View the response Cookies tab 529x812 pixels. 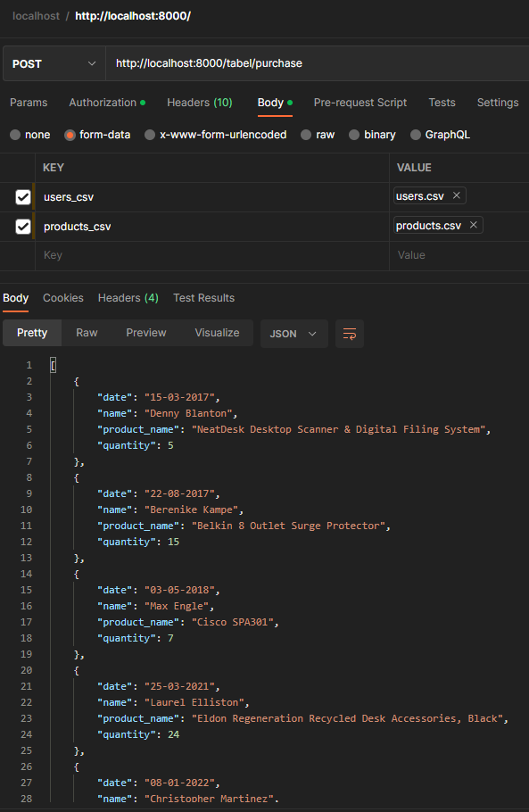click(x=62, y=297)
